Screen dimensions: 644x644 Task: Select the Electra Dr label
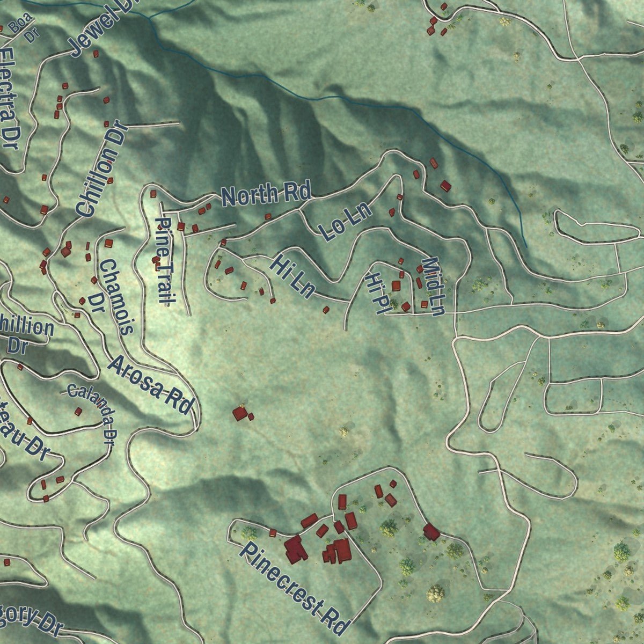pyautogui.click(x=9, y=99)
